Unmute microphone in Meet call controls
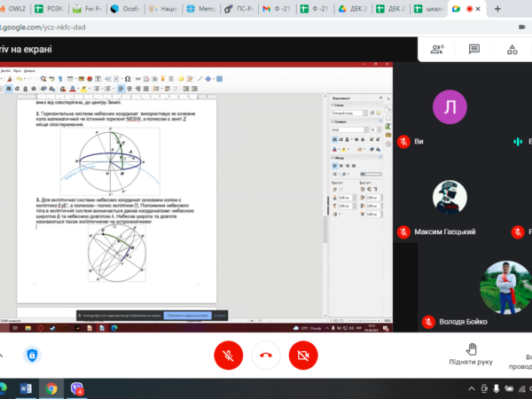This screenshot has width=532, height=399. (229, 355)
